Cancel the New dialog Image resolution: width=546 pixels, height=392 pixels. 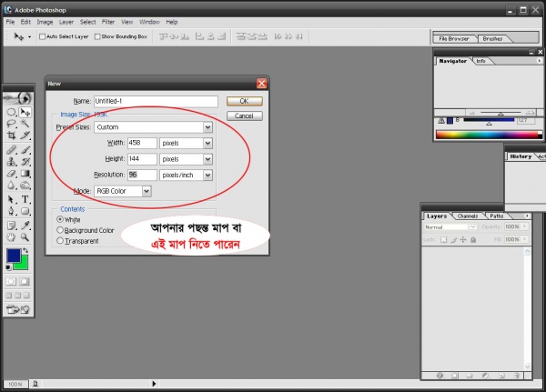245,116
